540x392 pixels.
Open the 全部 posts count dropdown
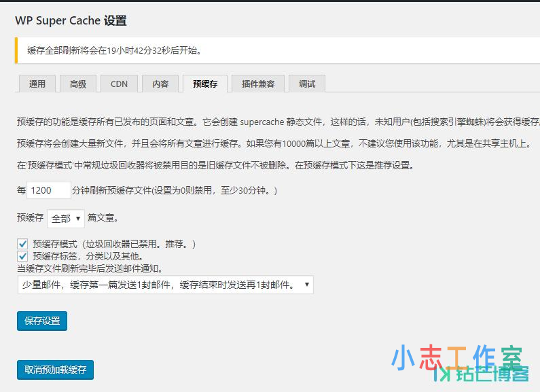click(x=66, y=218)
